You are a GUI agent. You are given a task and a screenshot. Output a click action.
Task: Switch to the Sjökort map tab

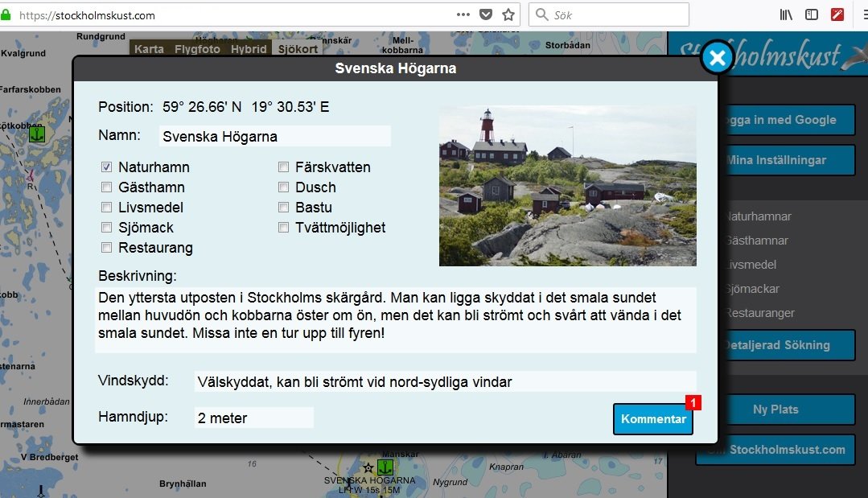[297, 48]
